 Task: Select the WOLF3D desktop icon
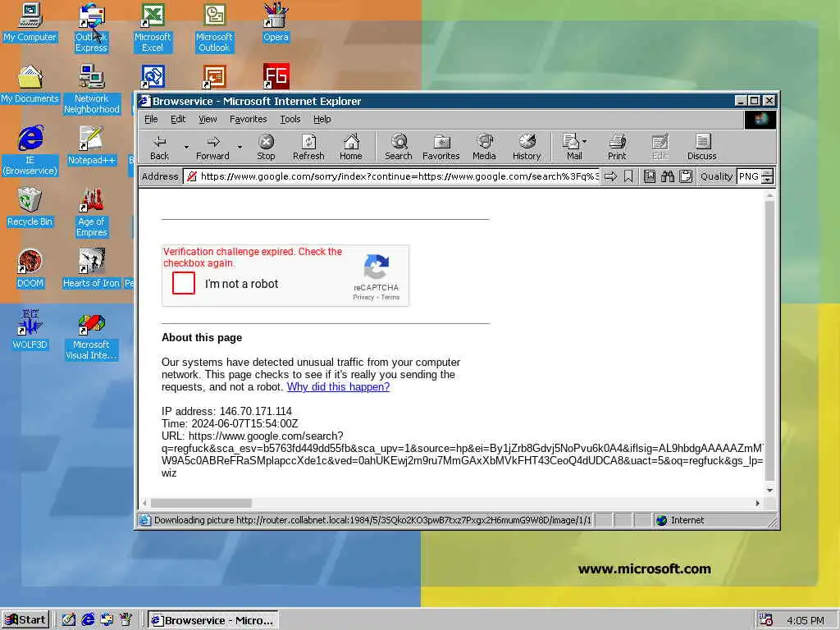pos(30,331)
